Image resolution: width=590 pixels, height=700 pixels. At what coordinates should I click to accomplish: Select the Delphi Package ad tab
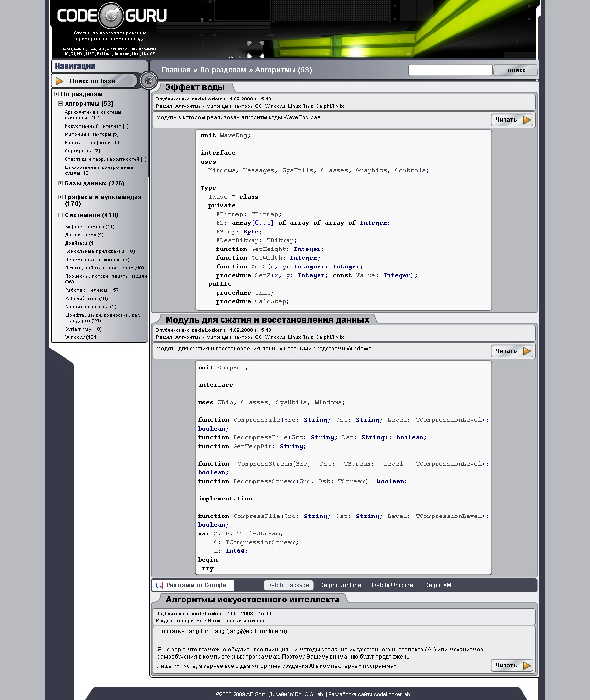tap(288, 585)
